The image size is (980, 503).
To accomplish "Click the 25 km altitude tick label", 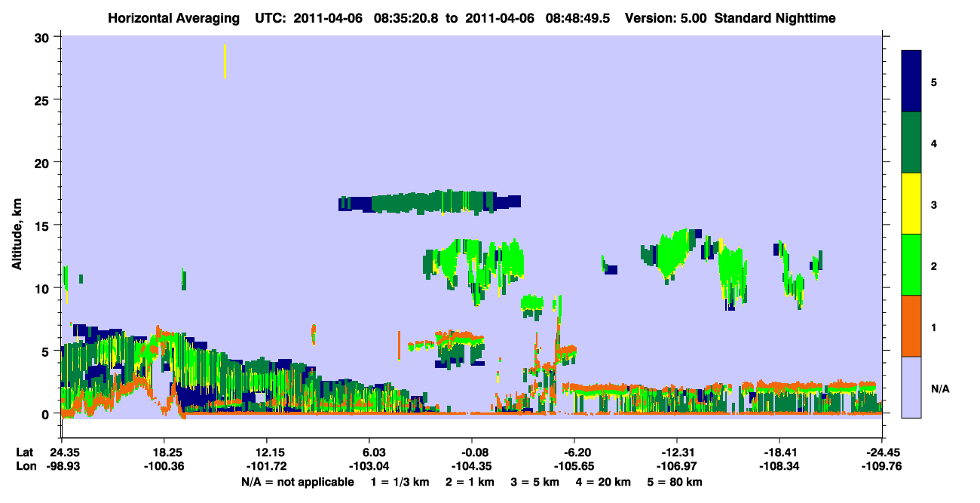I will 44,100.
